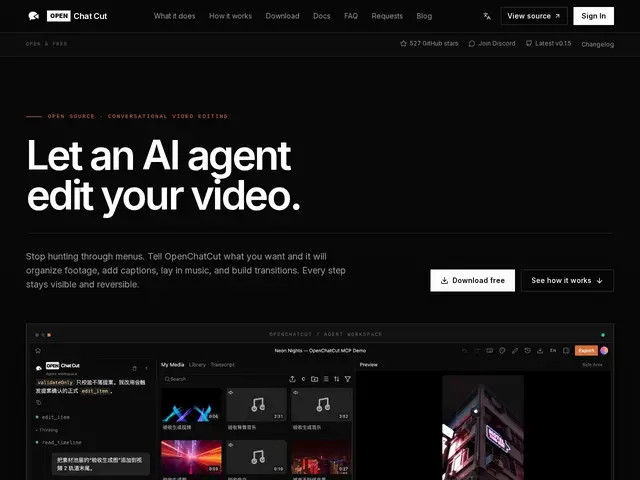Go to the Download nav item
Image resolution: width=640 pixels, height=480 pixels.
(282, 16)
